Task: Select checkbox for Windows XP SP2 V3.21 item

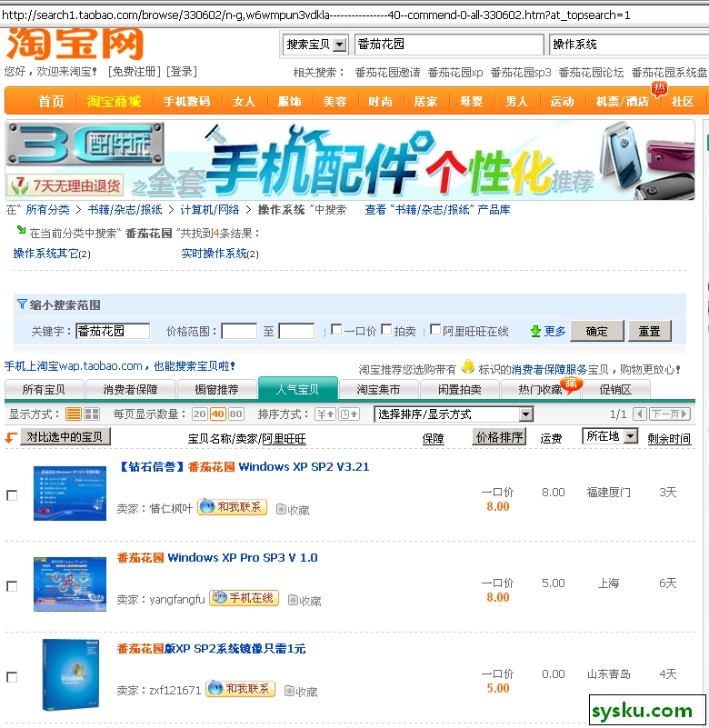Action: click(12, 495)
